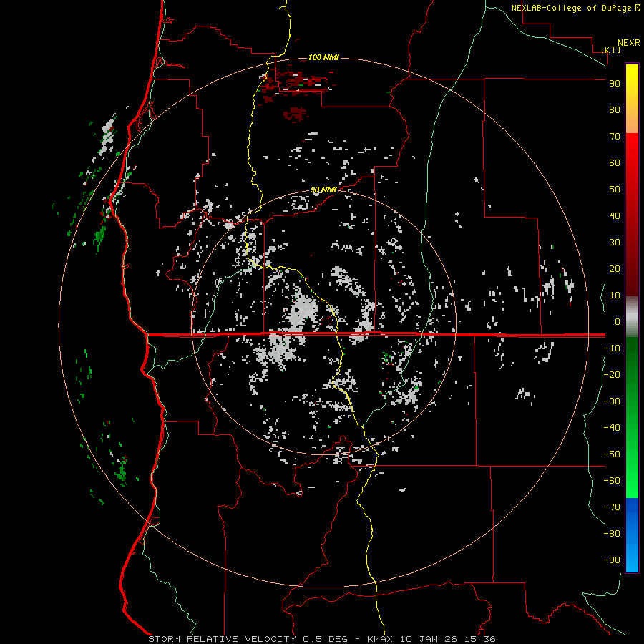Click the 100 NMI range ring label

[323, 57]
